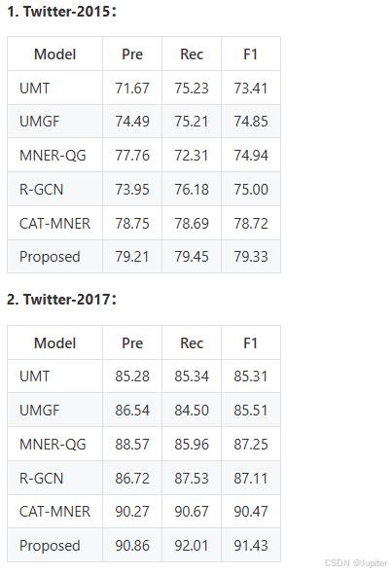Select the CAT-MNER cell in the Twitter-2015 table
Screen dimensions: 392x574
pos(54,224)
